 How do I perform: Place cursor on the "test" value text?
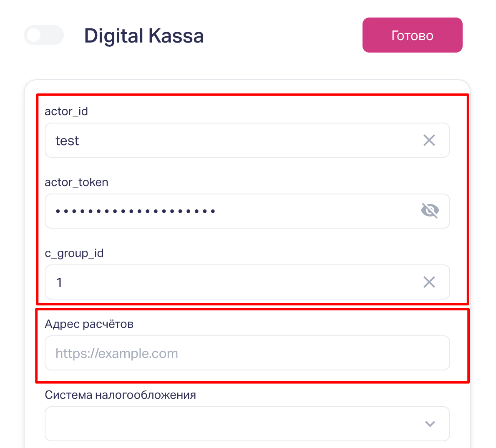tap(67, 141)
